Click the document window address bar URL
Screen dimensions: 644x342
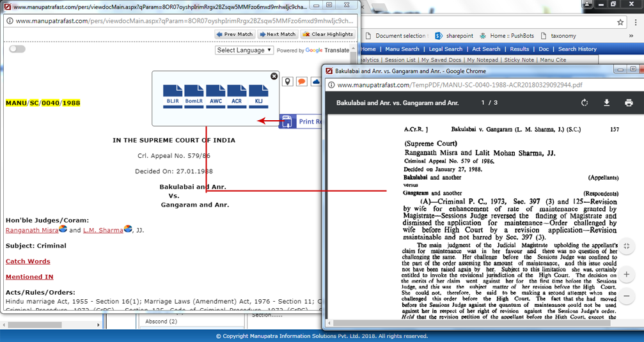pos(184,21)
